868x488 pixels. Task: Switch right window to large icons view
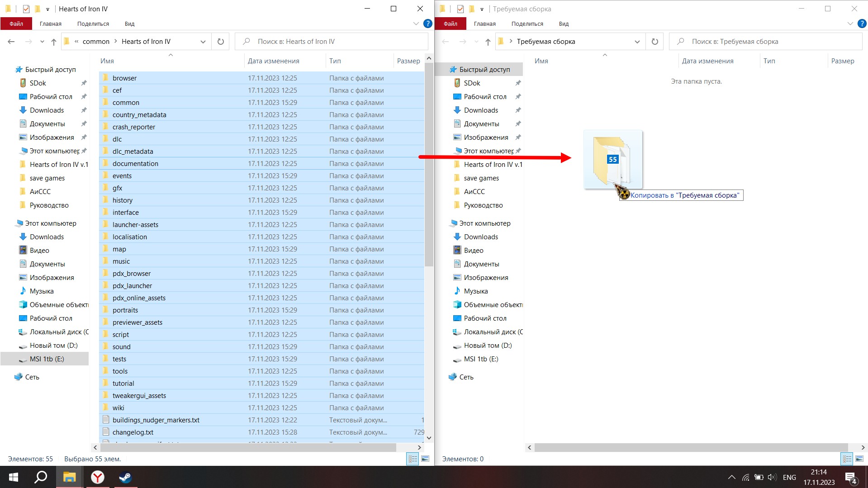(859, 459)
